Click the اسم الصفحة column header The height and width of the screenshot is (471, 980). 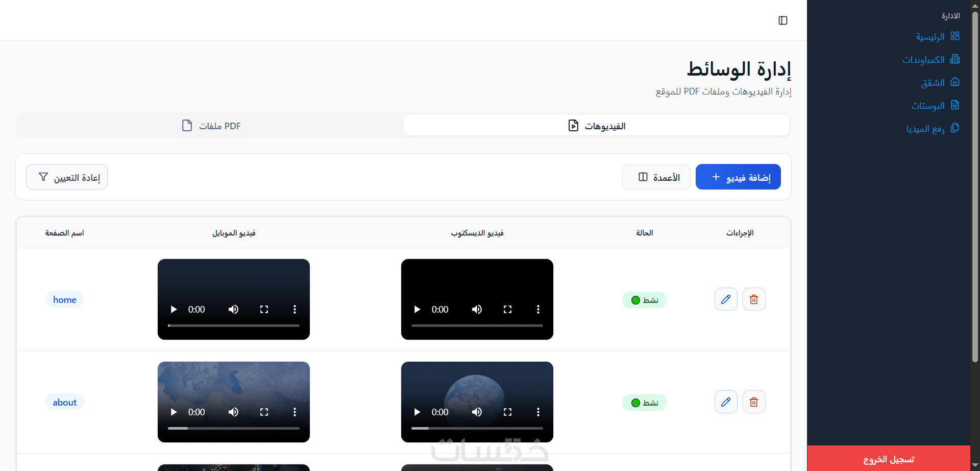coord(64,233)
